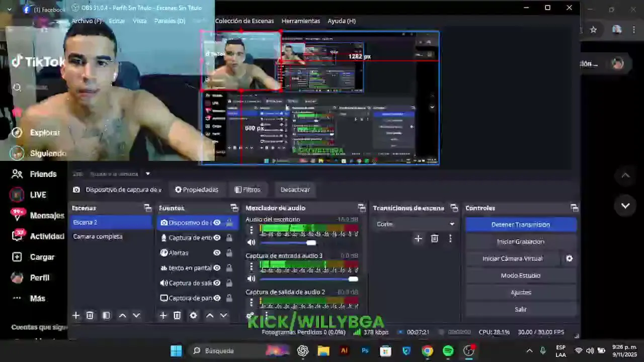Viewport: 644px width, 362px height.
Task: Open Audio del escritorio options menu dots
Action: tap(252, 230)
